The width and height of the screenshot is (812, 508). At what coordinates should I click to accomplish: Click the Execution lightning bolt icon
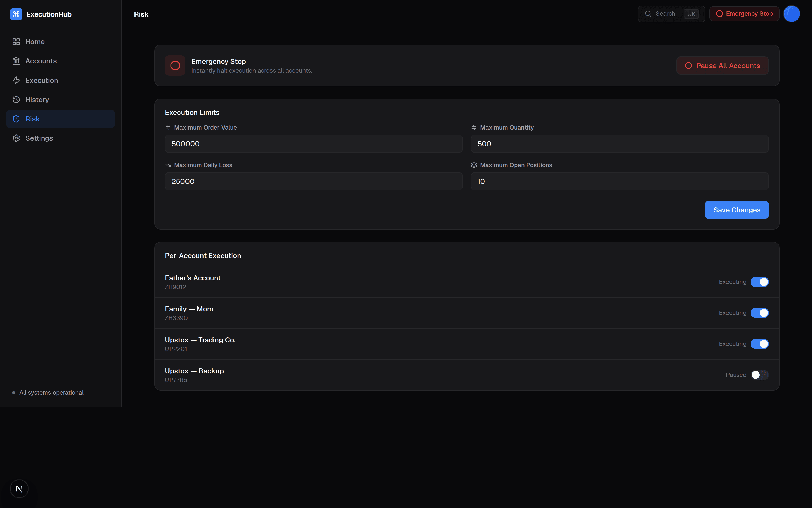16,80
